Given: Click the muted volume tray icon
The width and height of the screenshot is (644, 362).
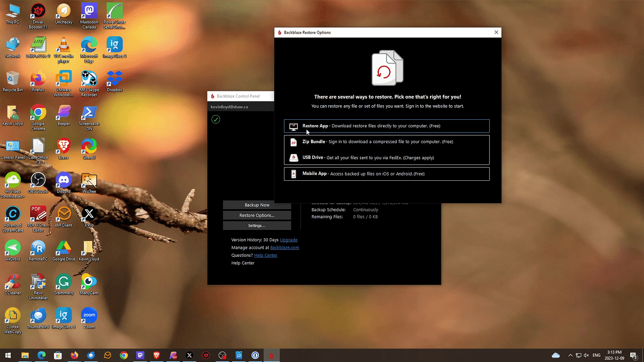Looking at the screenshot, I should tap(586, 355).
